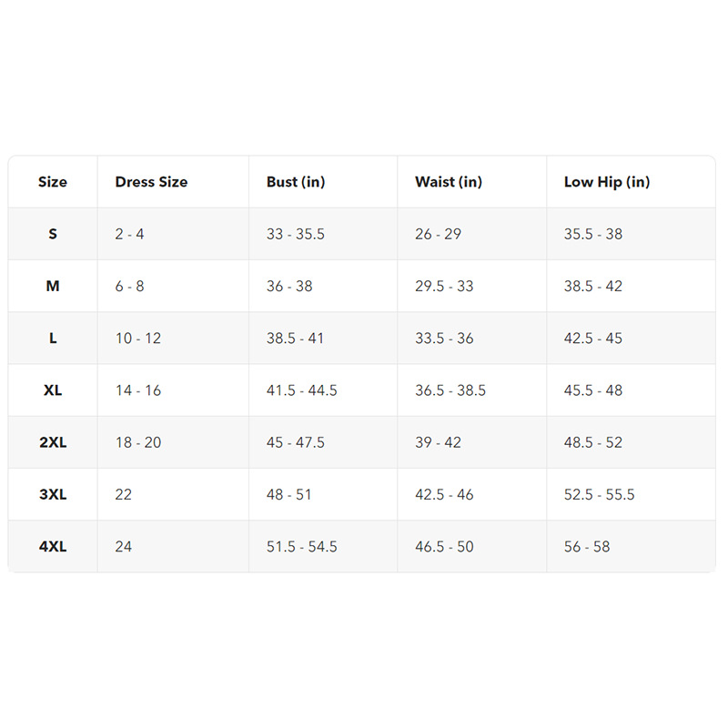The height and width of the screenshot is (728, 728).
Task: Select the waist value 42.5 - 46
Action: click(444, 495)
